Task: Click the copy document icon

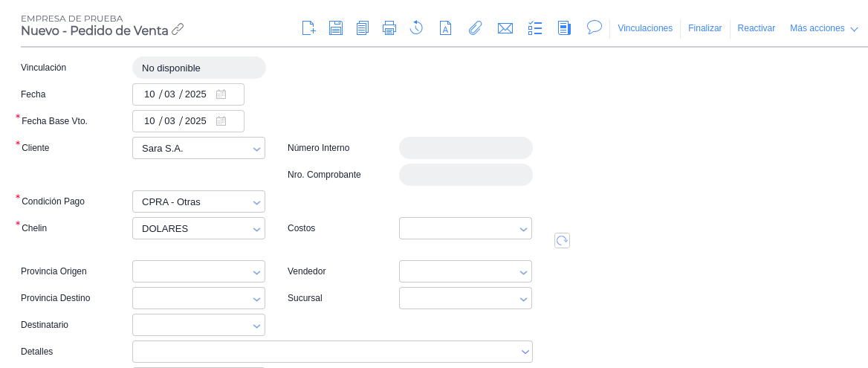Action: [x=363, y=28]
